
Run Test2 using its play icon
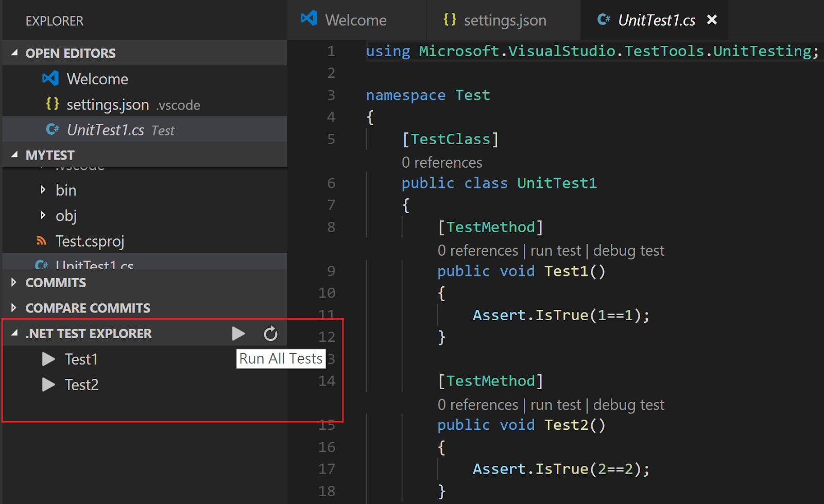pos(48,385)
